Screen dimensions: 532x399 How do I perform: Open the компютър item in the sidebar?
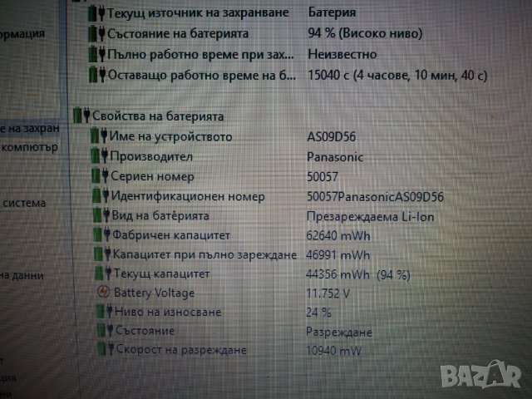[x=30, y=148]
